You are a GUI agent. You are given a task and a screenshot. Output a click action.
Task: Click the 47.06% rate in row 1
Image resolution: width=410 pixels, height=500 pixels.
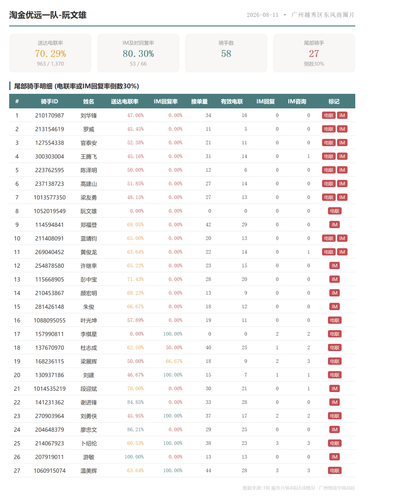point(135,115)
